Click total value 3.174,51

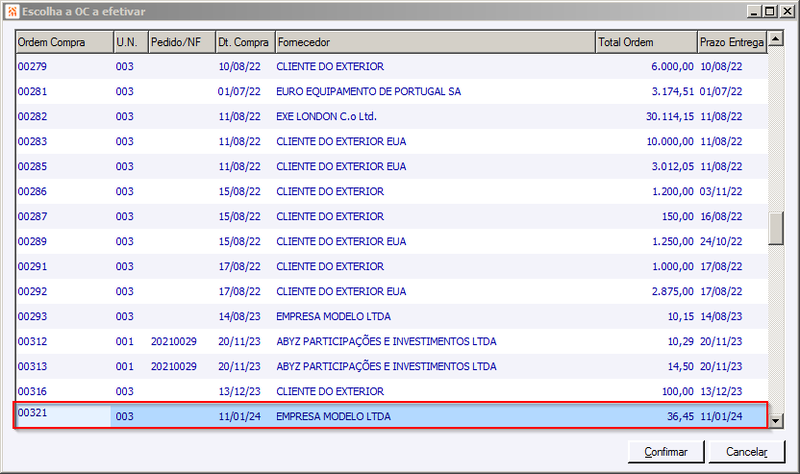[x=672, y=91]
